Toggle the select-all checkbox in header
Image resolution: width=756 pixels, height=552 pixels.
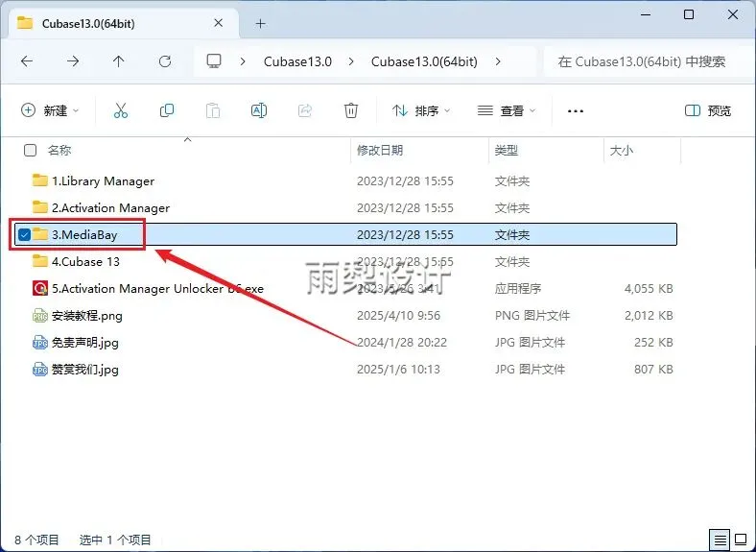coord(30,151)
